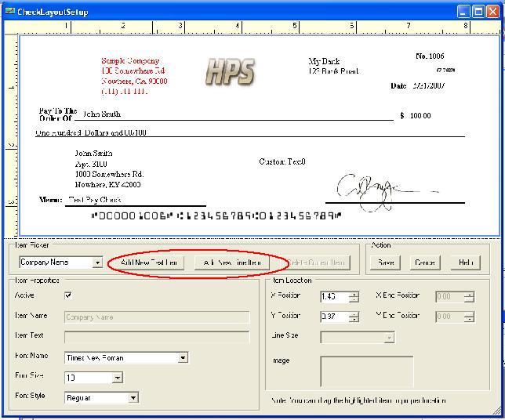The image size is (505, 420).
Task: Expand the Font Name dropdown
Action: pos(183,358)
